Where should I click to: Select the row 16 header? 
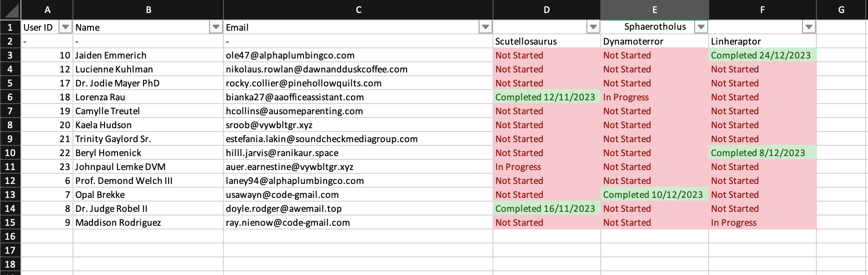pos(10,236)
